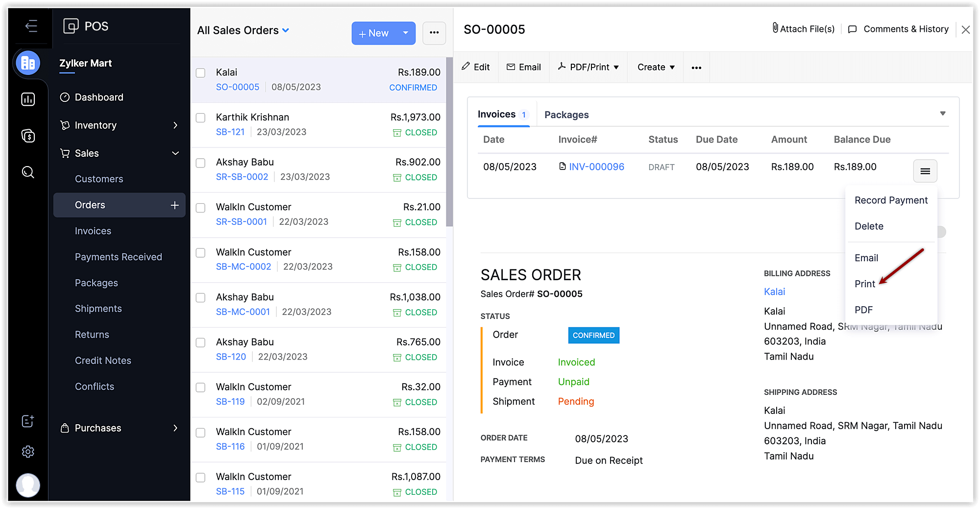980x509 pixels.
Task: Tick the checkbox for Kalai order SO-00005
Action: 200,73
